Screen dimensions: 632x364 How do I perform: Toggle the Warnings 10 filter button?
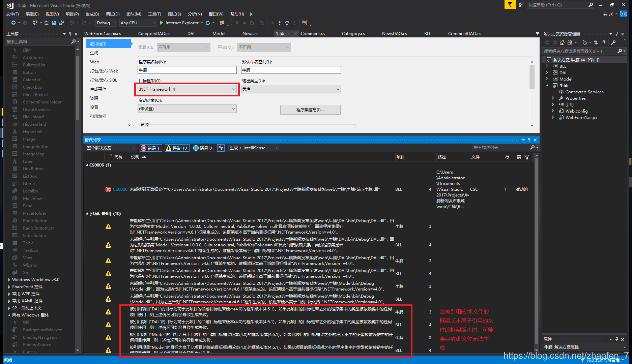(177, 148)
